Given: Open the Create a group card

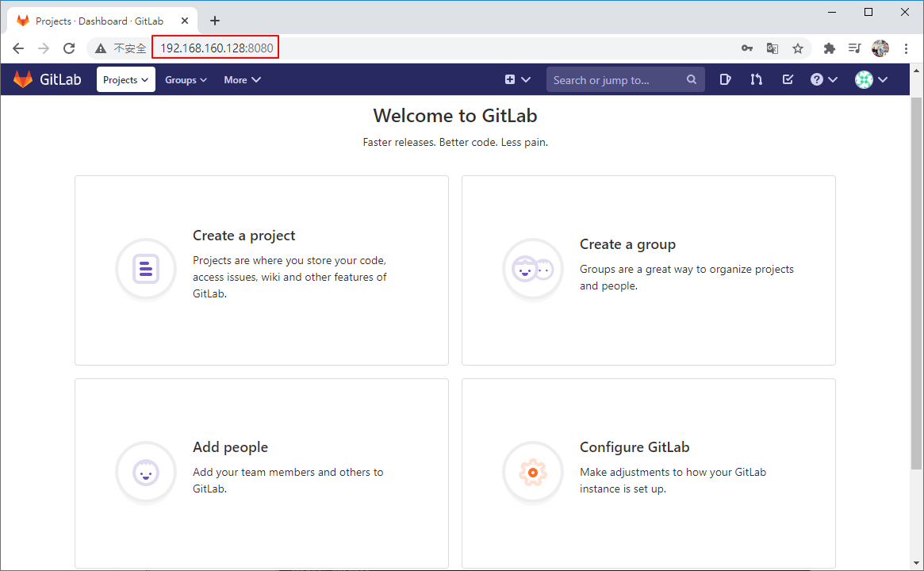Looking at the screenshot, I should [x=648, y=270].
